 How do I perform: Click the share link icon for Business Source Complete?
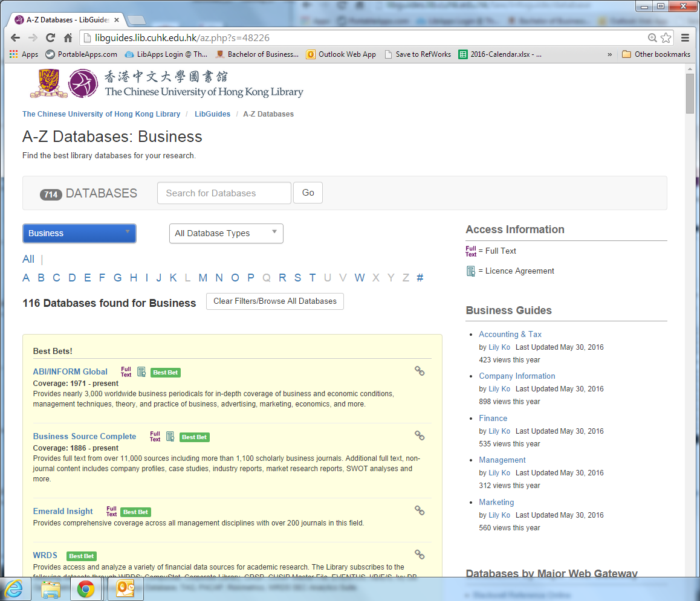click(420, 435)
